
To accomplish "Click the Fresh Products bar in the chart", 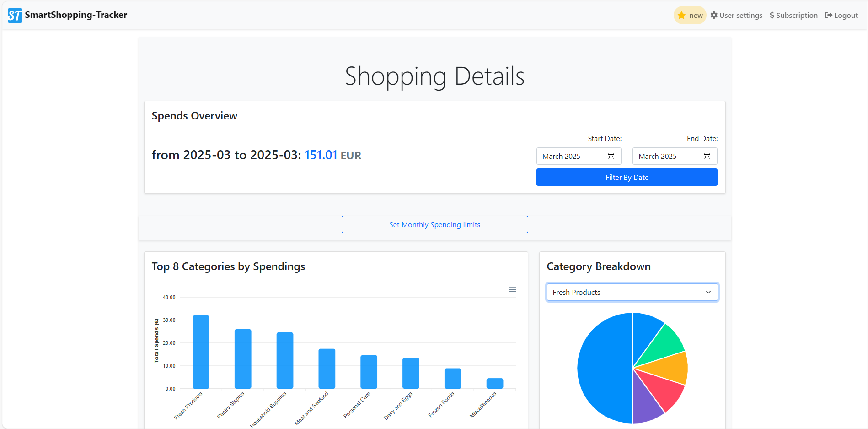I will 201,352.
